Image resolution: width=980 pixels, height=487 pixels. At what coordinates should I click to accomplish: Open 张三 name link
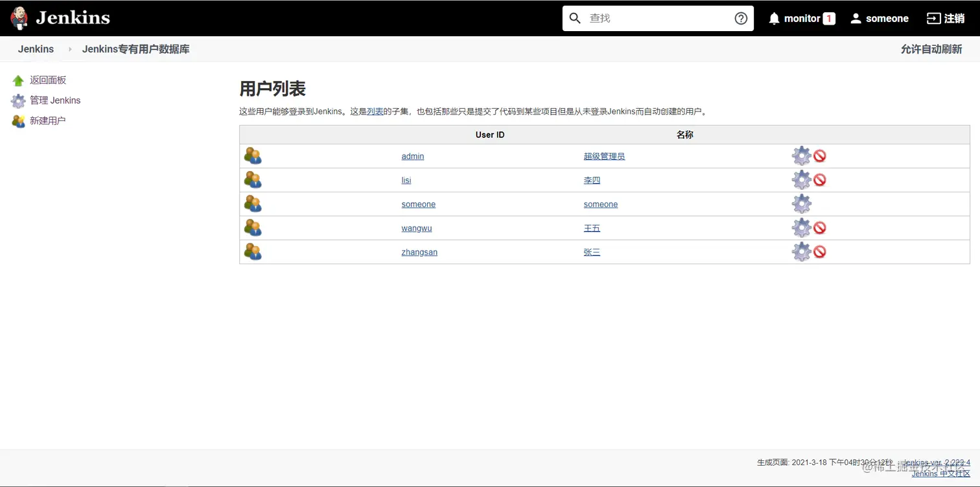coord(592,252)
